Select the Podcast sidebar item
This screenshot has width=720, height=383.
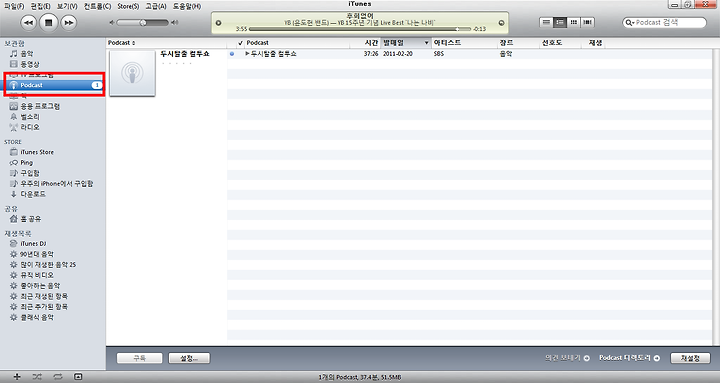pyautogui.click(x=54, y=85)
